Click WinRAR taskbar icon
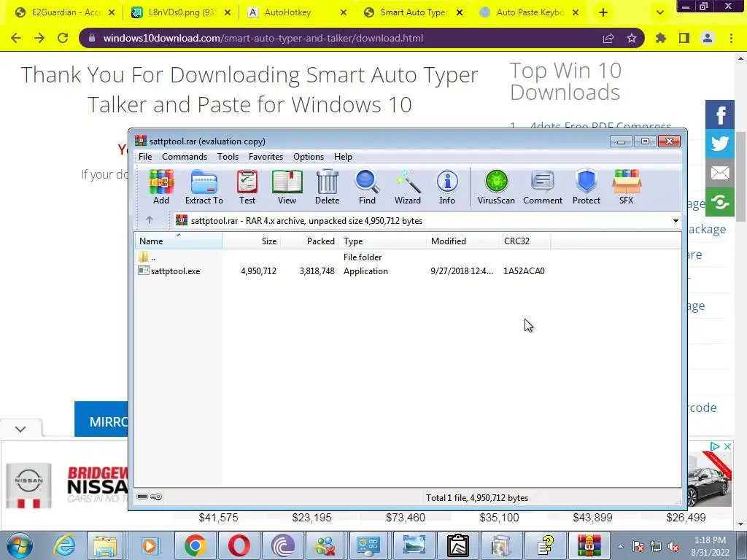Viewport: 747px width, 560px height. [589, 545]
